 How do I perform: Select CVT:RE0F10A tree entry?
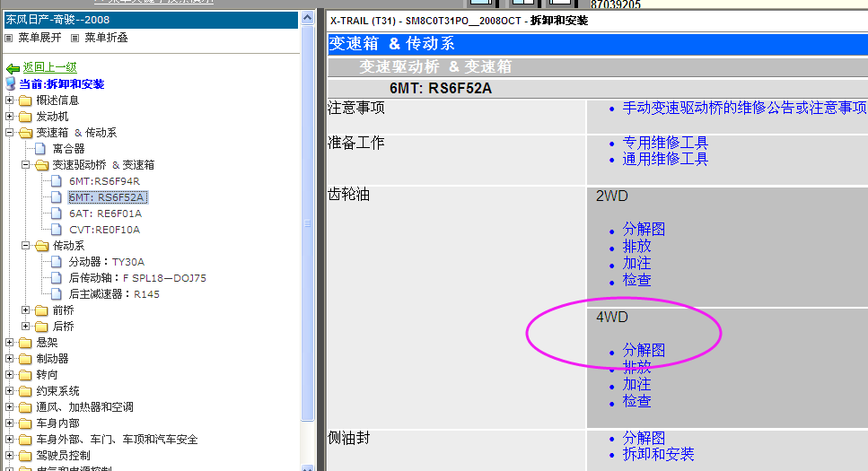point(104,230)
